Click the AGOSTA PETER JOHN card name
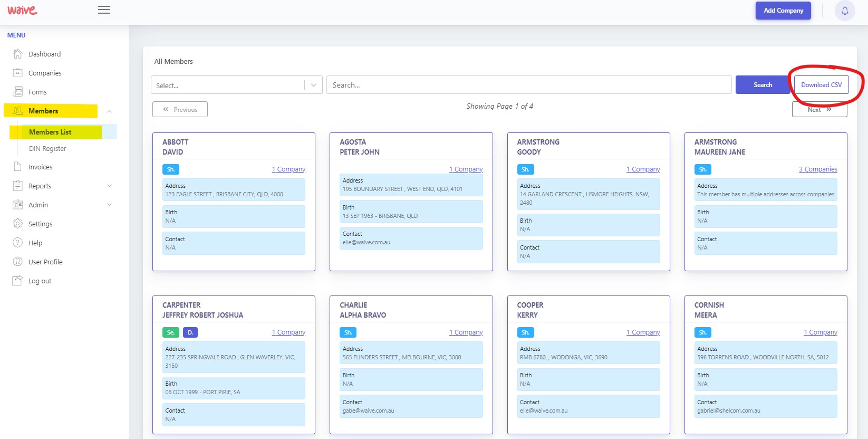868x439 pixels. pyautogui.click(x=359, y=147)
